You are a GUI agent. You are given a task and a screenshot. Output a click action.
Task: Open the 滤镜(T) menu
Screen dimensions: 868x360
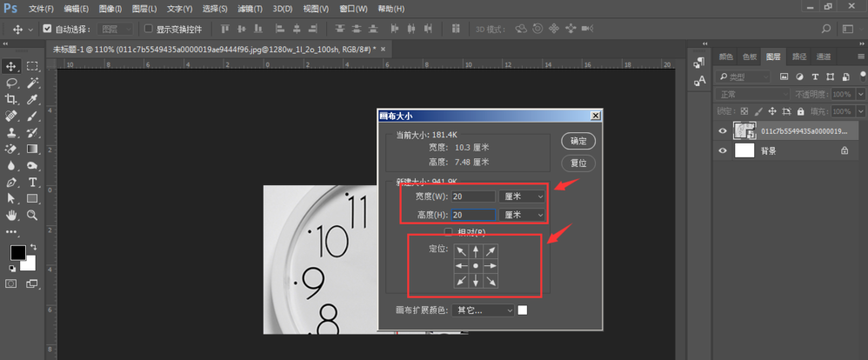250,9
